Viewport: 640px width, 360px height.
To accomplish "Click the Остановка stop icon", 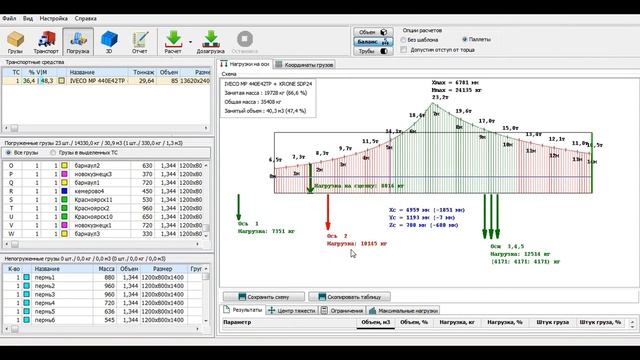I will tap(245, 42).
